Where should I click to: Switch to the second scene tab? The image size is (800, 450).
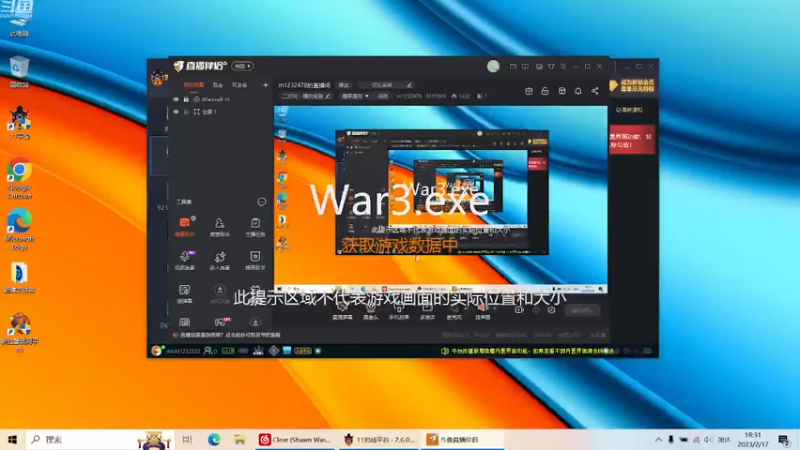[x=218, y=85]
